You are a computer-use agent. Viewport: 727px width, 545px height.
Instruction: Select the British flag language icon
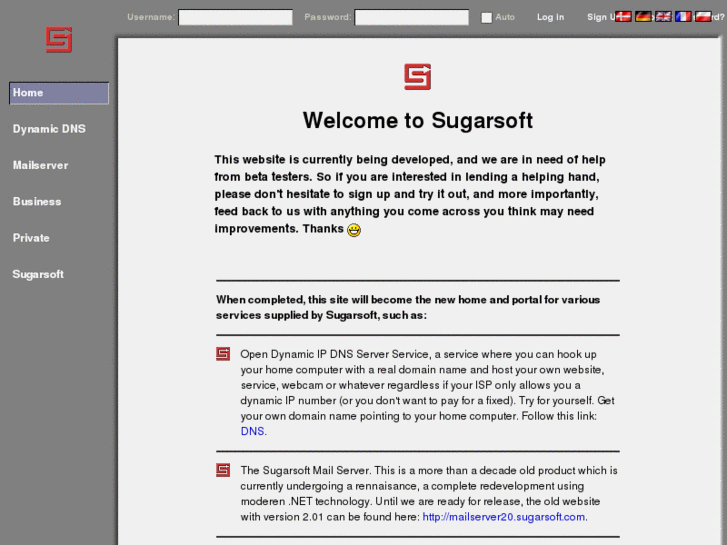663,17
